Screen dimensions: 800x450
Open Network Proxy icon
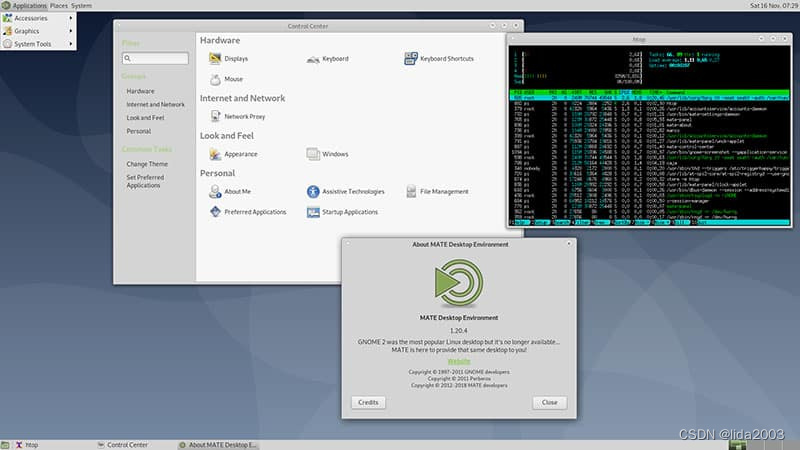pos(215,116)
